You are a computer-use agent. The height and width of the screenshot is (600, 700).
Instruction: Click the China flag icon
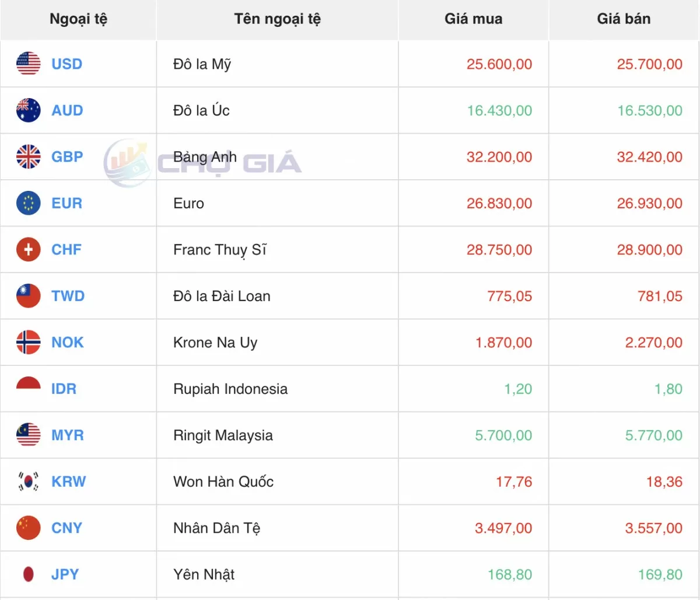(x=28, y=528)
